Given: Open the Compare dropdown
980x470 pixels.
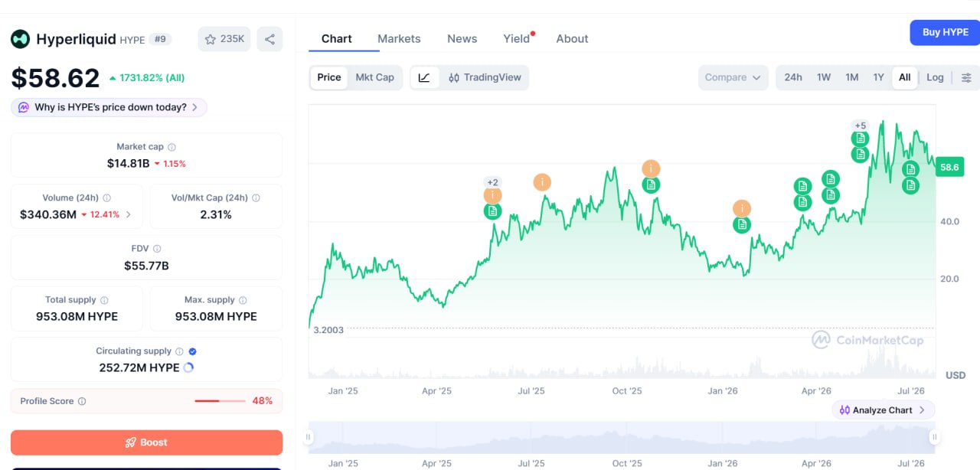Looking at the screenshot, I should tap(733, 77).
